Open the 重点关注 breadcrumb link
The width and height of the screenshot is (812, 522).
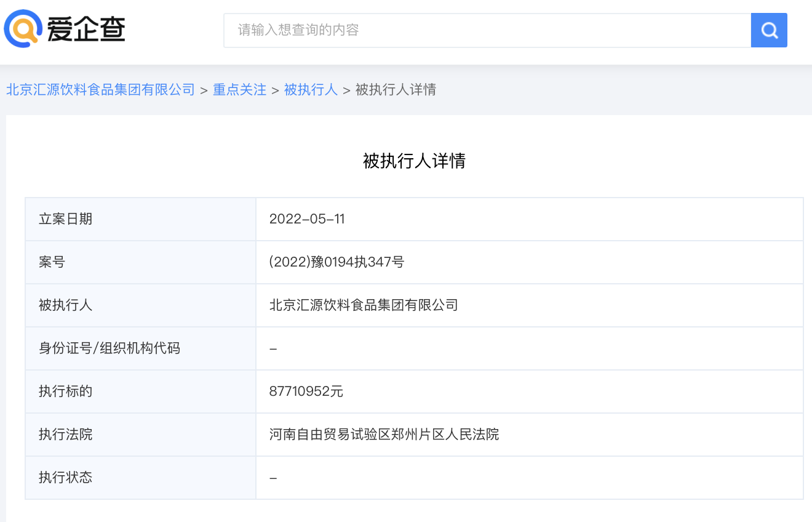click(239, 89)
